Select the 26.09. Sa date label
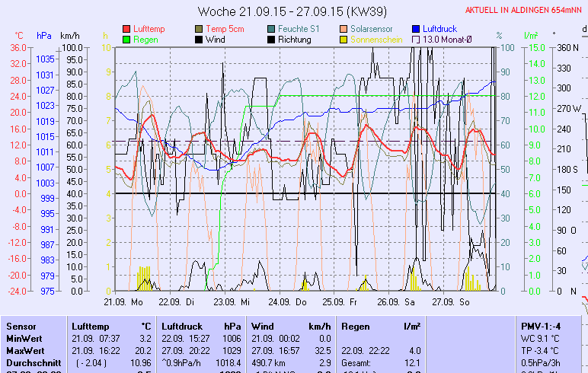The image size is (588, 373). pos(401,301)
